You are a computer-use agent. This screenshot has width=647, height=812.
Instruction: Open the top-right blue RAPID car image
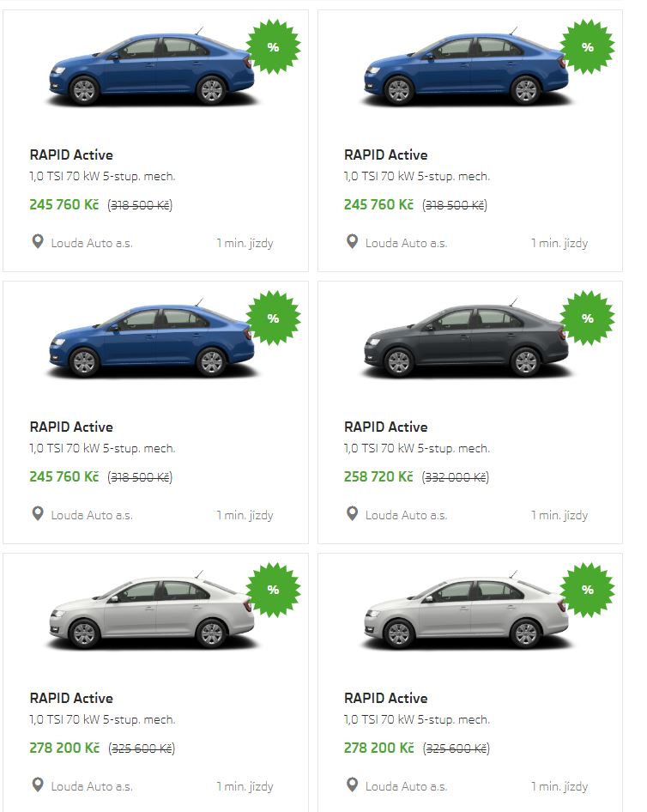pos(466,70)
